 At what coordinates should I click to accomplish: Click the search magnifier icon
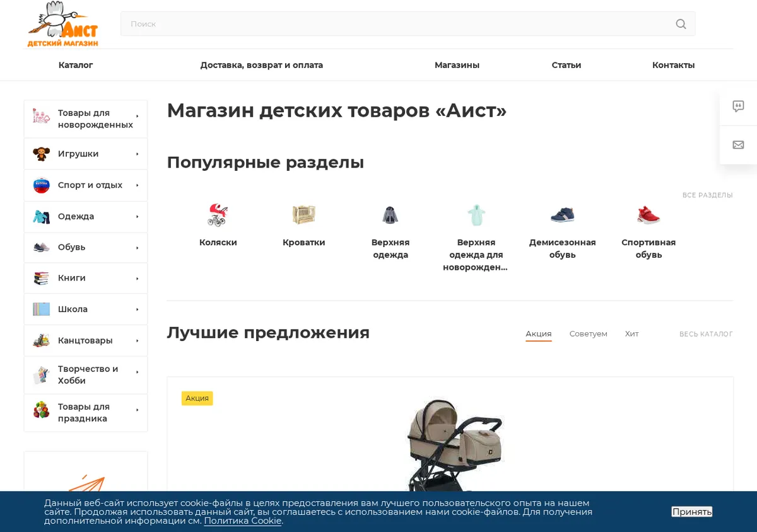[681, 24]
